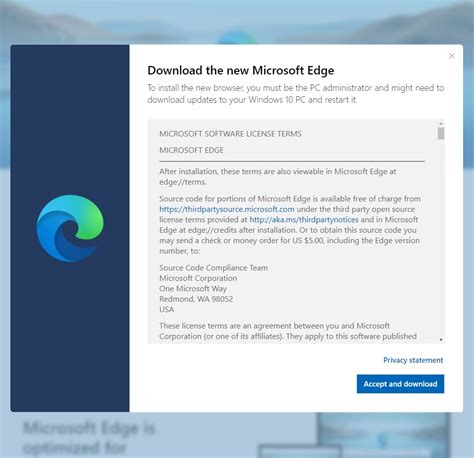This screenshot has height=458, width=474.
Task: Click the 'USA' address line
Action: [167, 309]
